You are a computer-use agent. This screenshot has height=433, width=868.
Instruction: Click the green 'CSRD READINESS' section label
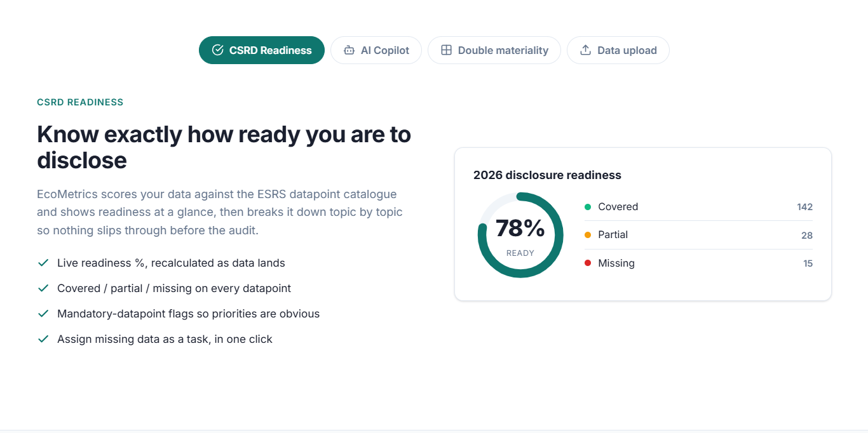click(80, 102)
